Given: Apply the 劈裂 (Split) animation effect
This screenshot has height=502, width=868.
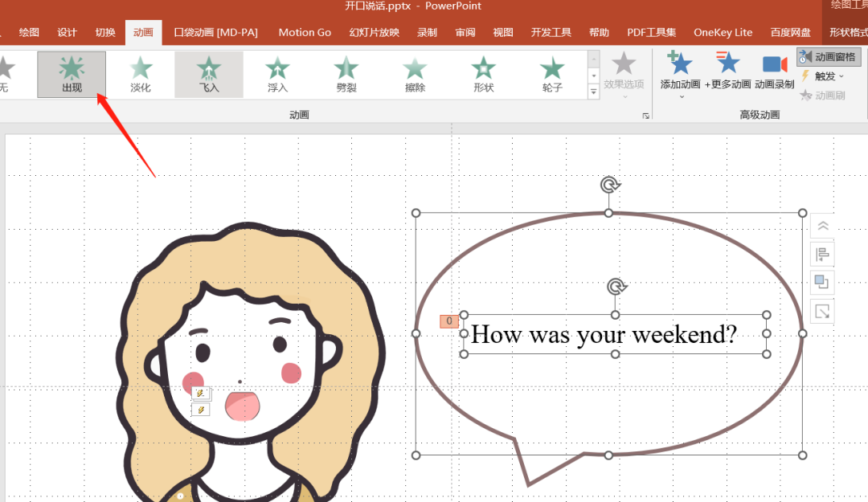Looking at the screenshot, I should click(x=346, y=74).
